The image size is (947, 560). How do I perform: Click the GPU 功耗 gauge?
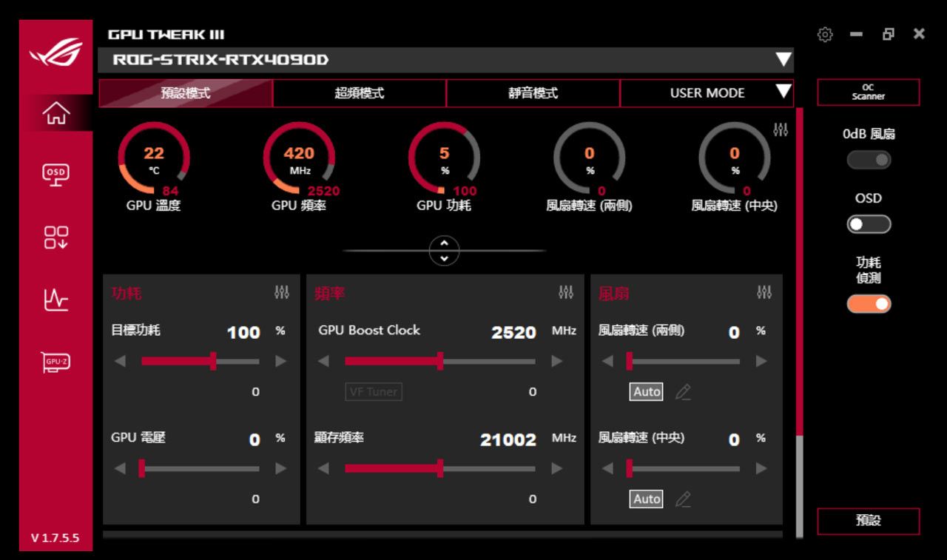click(444, 158)
